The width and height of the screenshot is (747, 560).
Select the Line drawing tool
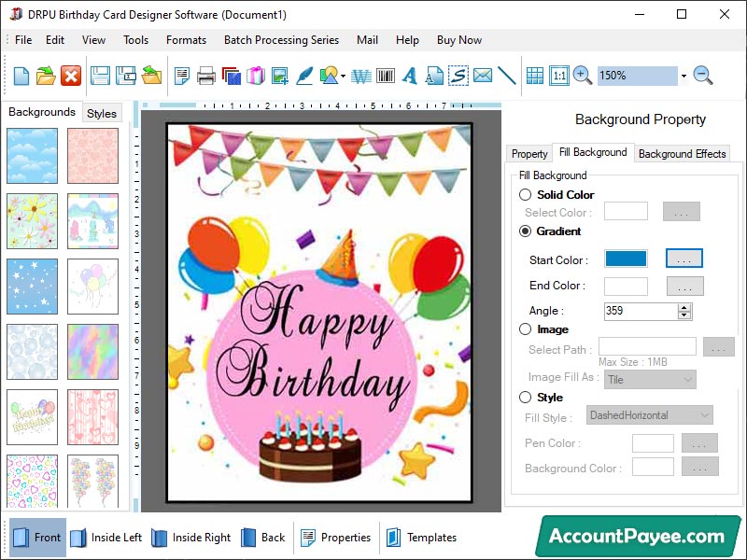pos(508,76)
